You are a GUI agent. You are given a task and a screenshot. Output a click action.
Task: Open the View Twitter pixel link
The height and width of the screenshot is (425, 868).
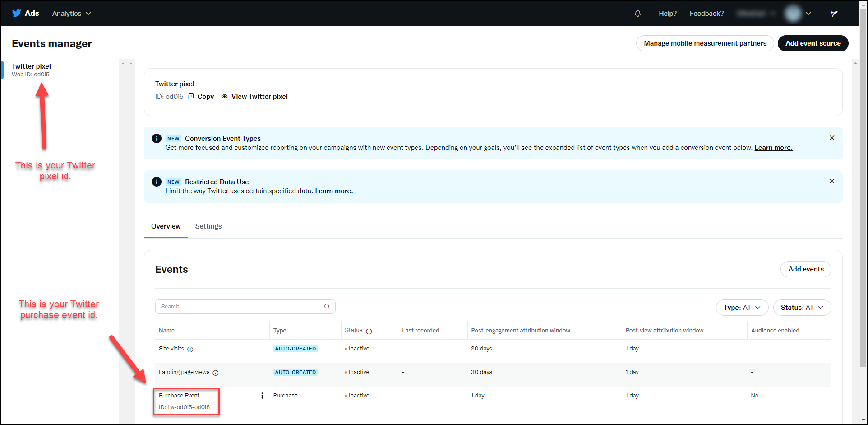[259, 96]
